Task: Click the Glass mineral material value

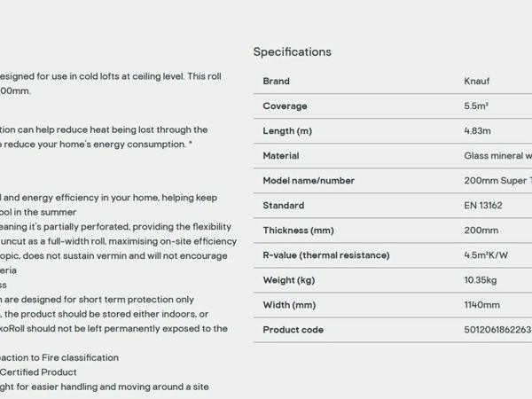Action: (x=497, y=156)
